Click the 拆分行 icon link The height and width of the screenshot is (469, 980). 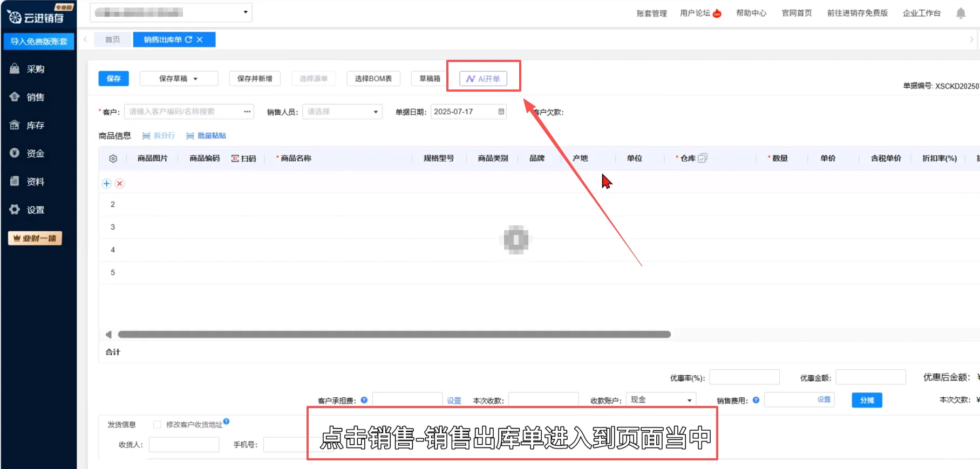[159, 136]
